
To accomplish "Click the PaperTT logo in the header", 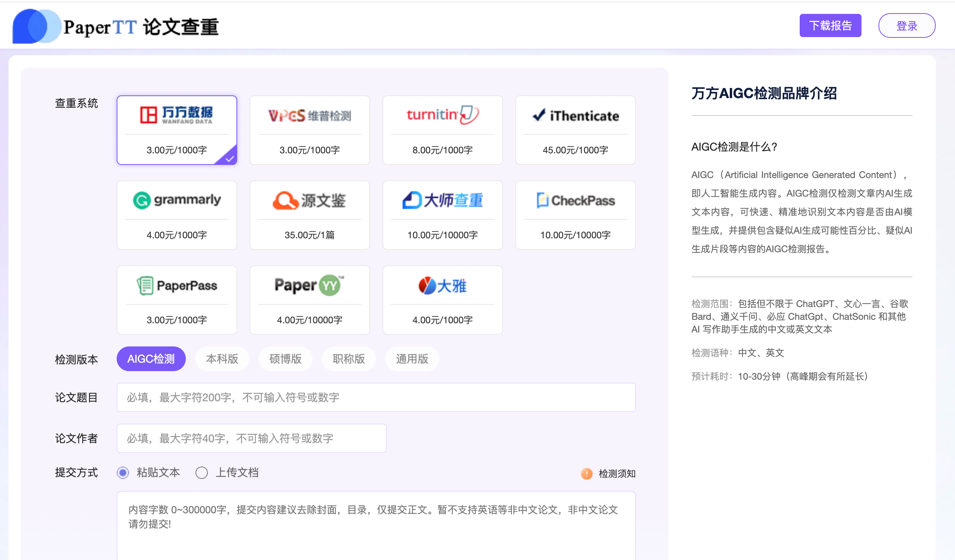I will (x=116, y=26).
